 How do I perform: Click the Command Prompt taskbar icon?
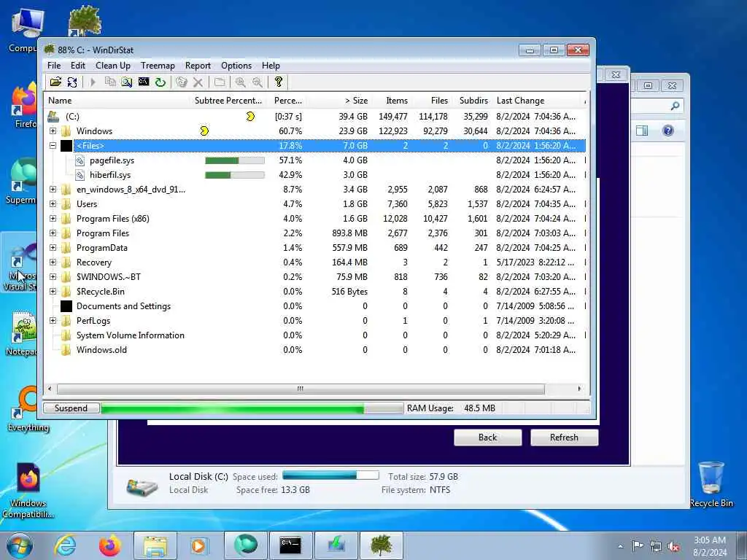290,545
